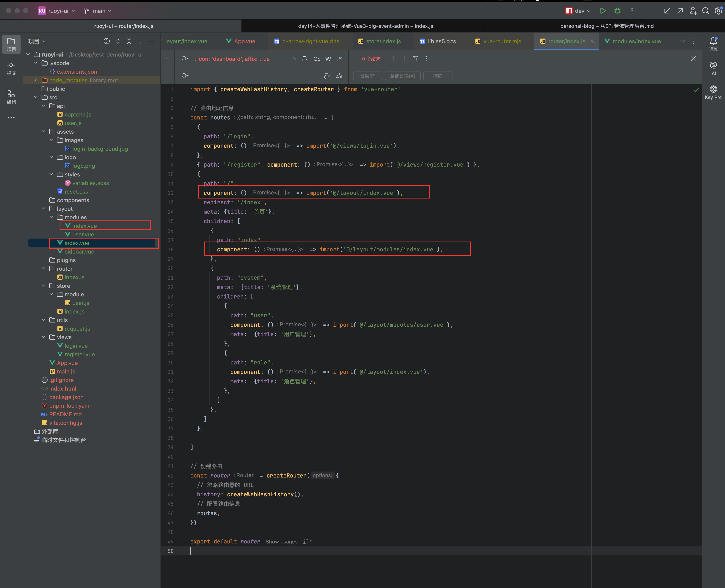The height and width of the screenshot is (588, 725).
Task: Open Search Everywhere magnifier
Action: tap(706, 11)
